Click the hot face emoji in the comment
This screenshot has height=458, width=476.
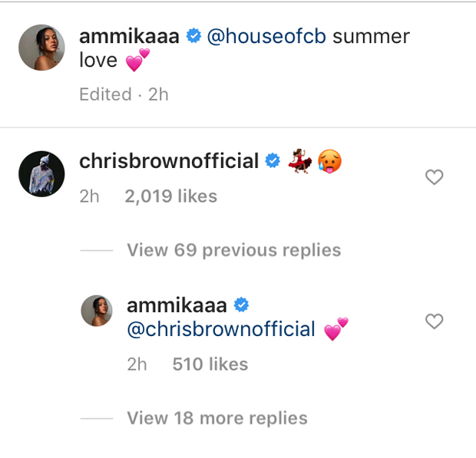coord(329,161)
